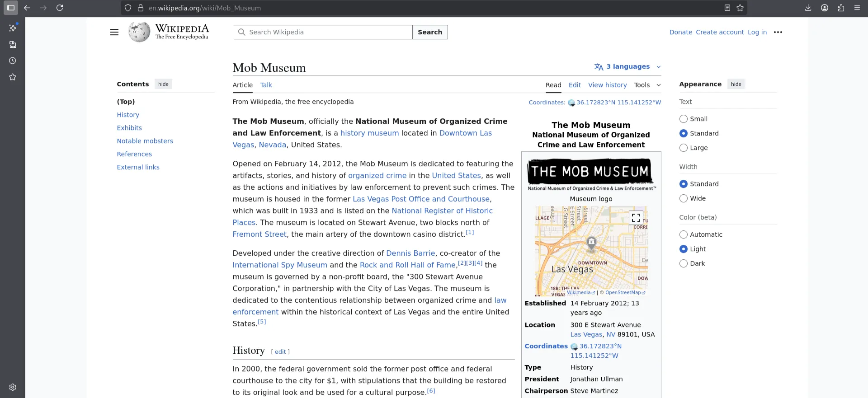
Task: Select Light color mode
Action: (x=684, y=249)
